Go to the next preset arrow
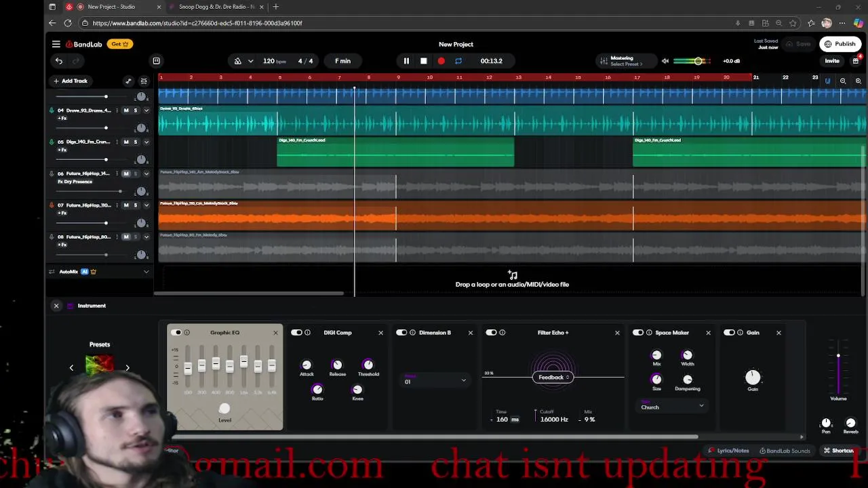 127,368
